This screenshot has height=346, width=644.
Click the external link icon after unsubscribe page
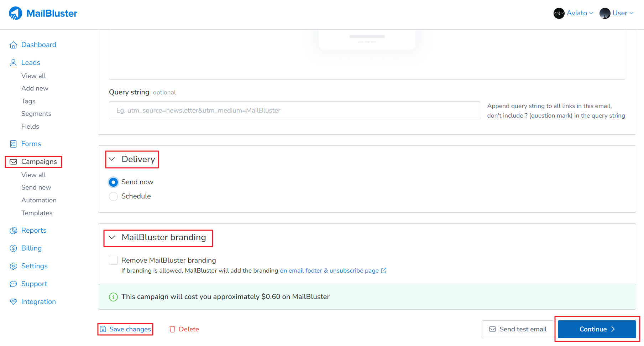point(384,270)
